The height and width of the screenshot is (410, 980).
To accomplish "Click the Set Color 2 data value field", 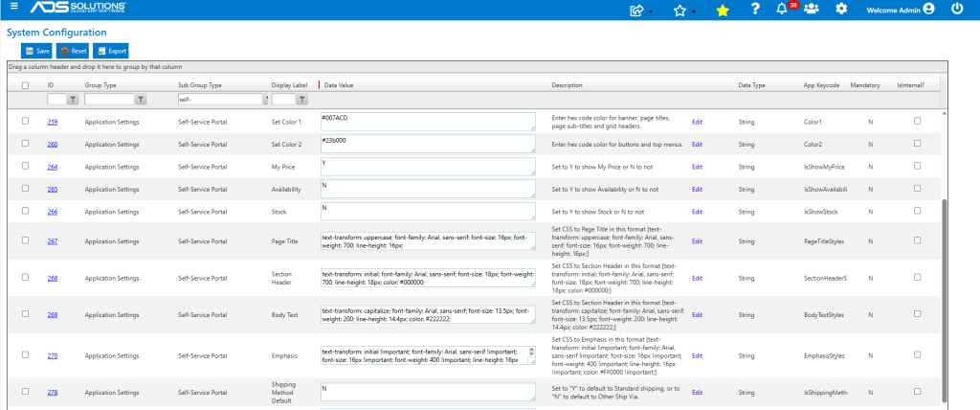I will (x=428, y=144).
